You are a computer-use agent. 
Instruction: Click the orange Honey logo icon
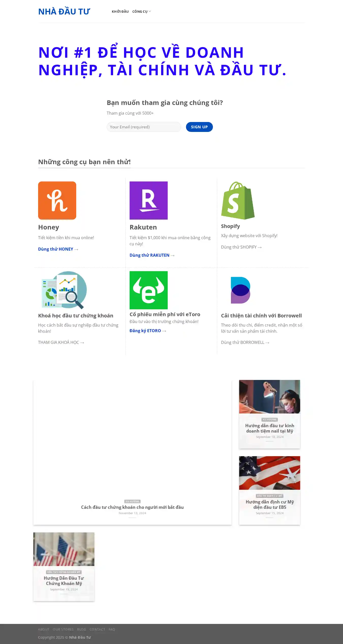[57, 200]
